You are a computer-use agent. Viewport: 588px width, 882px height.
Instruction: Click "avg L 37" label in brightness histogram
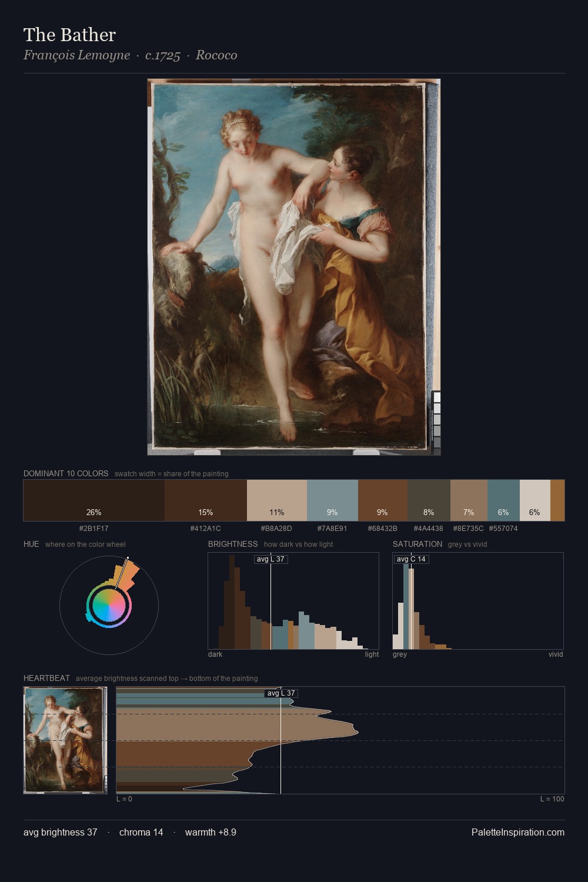tap(270, 559)
